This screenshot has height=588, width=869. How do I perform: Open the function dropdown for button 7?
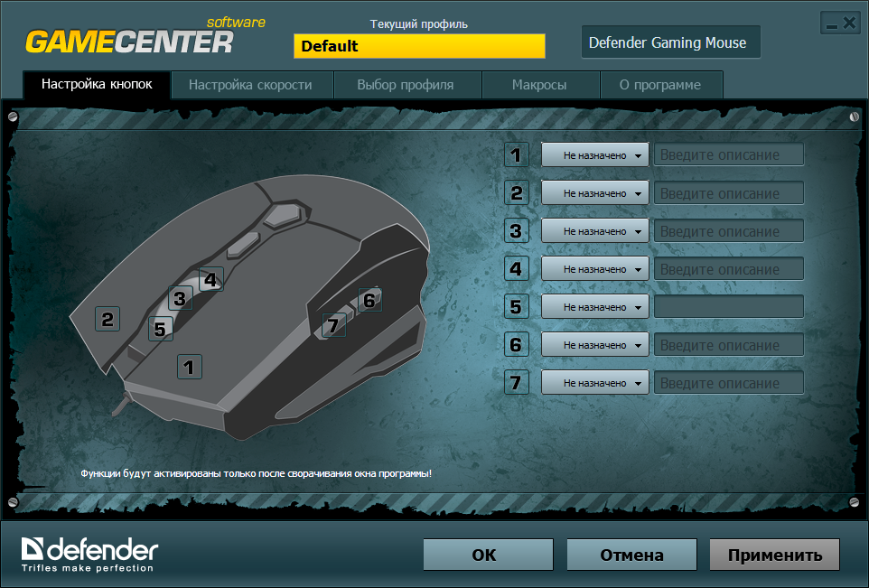[594, 382]
